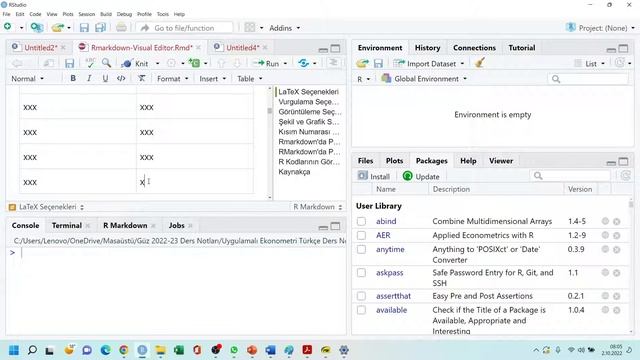
Task: Tick the available package checkbox
Action: click(361, 310)
